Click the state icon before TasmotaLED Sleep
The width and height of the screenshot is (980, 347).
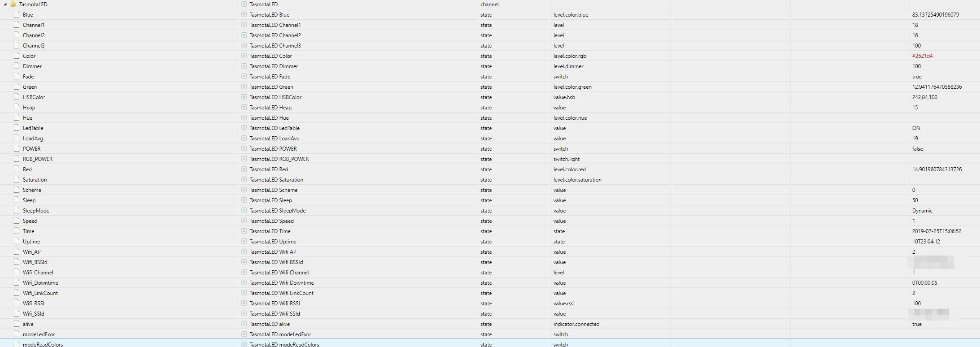point(244,200)
